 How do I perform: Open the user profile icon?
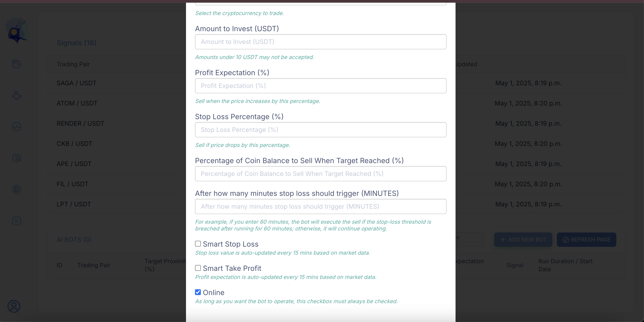[x=14, y=306]
